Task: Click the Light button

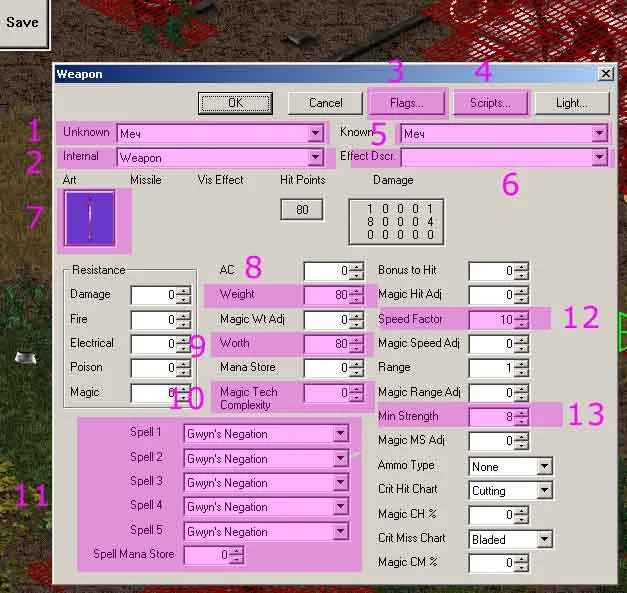Action: (x=572, y=103)
